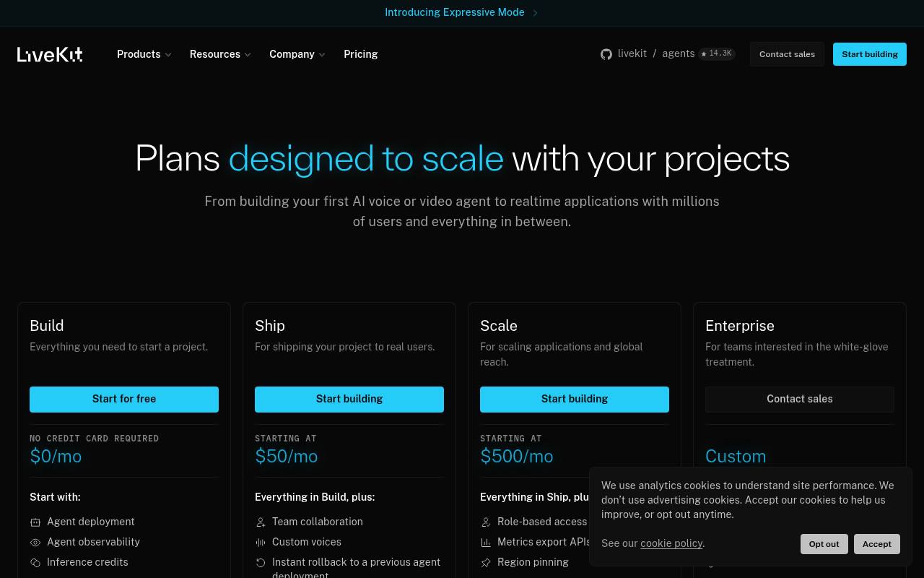Click Contact sales on the Enterprise plan
The width and height of the screenshot is (924, 578).
(x=800, y=400)
